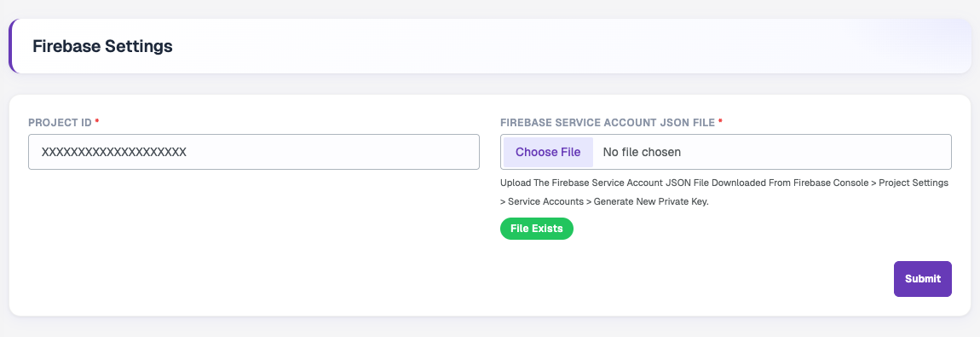The width and height of the screenshot is (980, 337).
Task: Click the green File Exists badge
Action: tap(536, 229)
